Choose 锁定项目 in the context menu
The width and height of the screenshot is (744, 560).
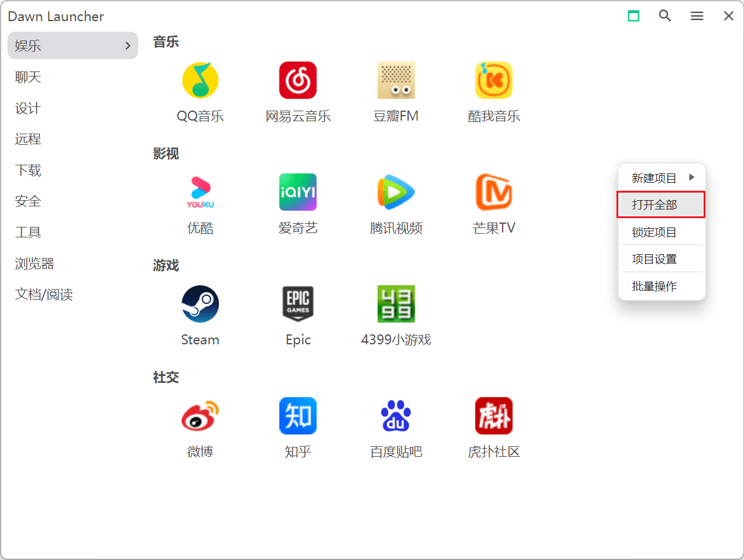(x=661, y=232)
